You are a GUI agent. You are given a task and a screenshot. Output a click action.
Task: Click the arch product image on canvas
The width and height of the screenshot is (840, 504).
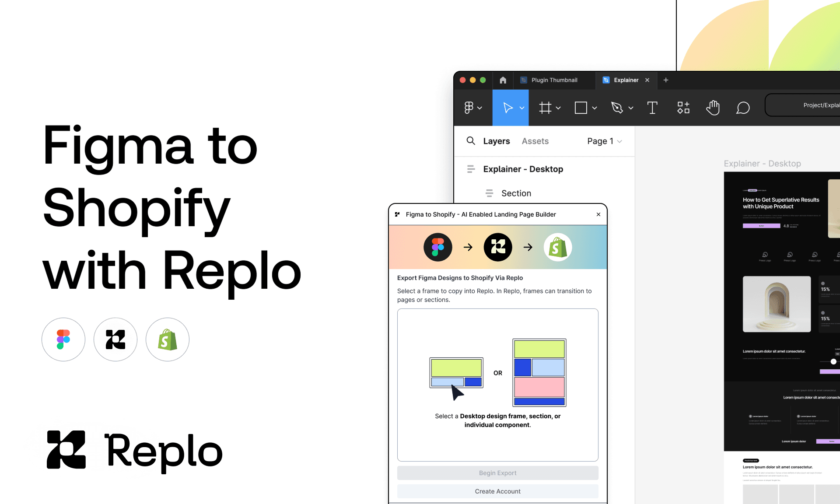tap(777, 304)
